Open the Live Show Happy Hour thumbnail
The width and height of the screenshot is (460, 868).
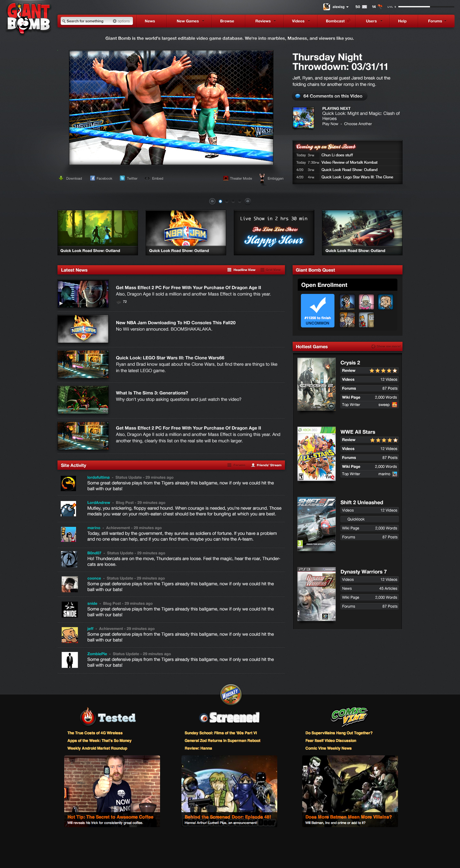pyautogui.click(x=274, y=233)
